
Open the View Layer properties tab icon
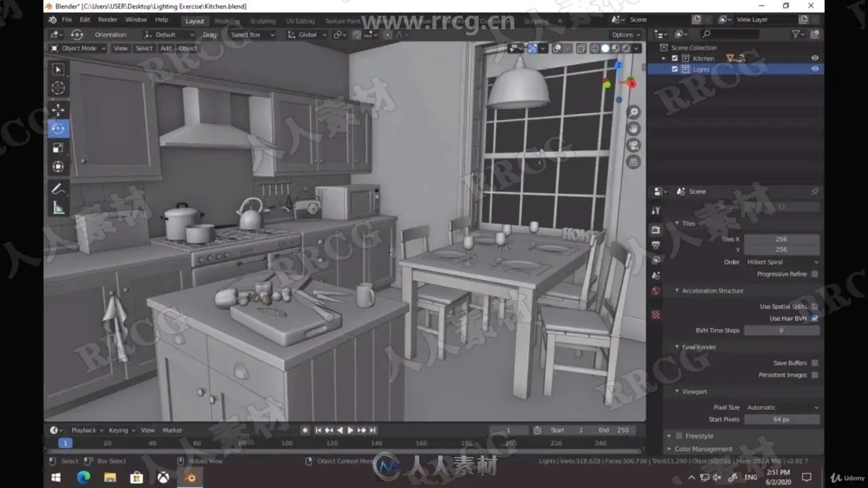click(656, 260)
